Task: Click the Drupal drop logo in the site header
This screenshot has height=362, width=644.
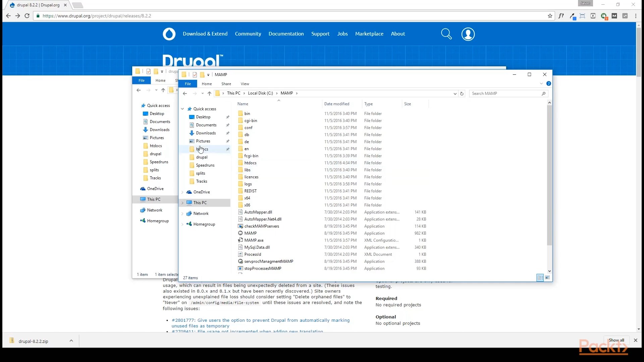Action: click(169, 34)
